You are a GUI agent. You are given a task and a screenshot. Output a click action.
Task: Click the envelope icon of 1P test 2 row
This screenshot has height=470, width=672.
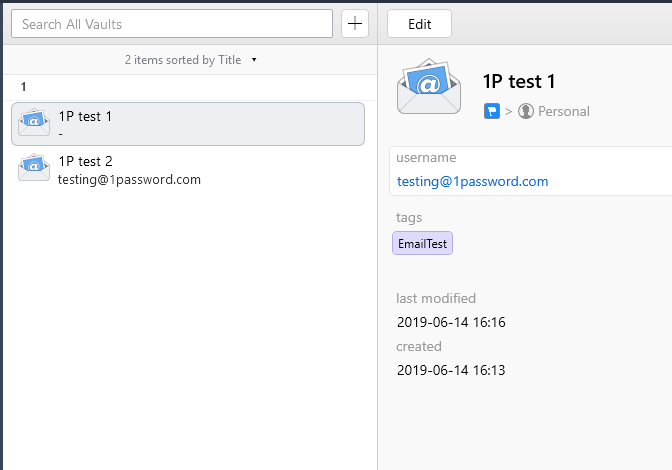(x=34, y=168)
